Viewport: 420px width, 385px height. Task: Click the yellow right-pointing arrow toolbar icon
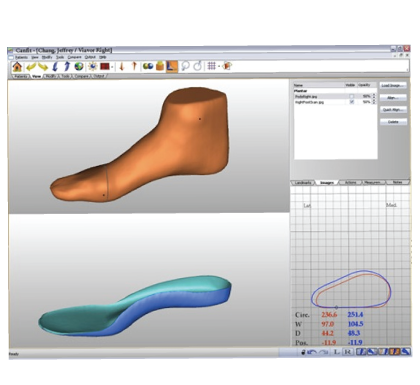point(43,66)
